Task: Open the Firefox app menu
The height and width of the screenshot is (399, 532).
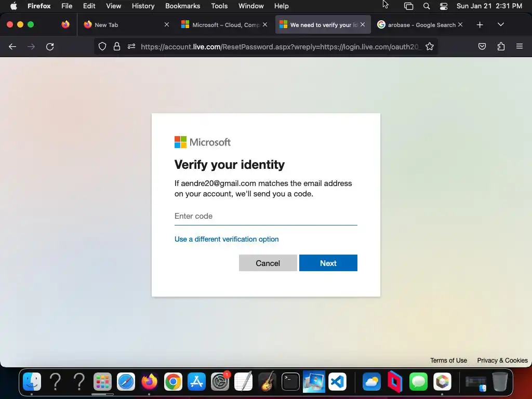Action: pyautogui.click(x=39, y=6)
